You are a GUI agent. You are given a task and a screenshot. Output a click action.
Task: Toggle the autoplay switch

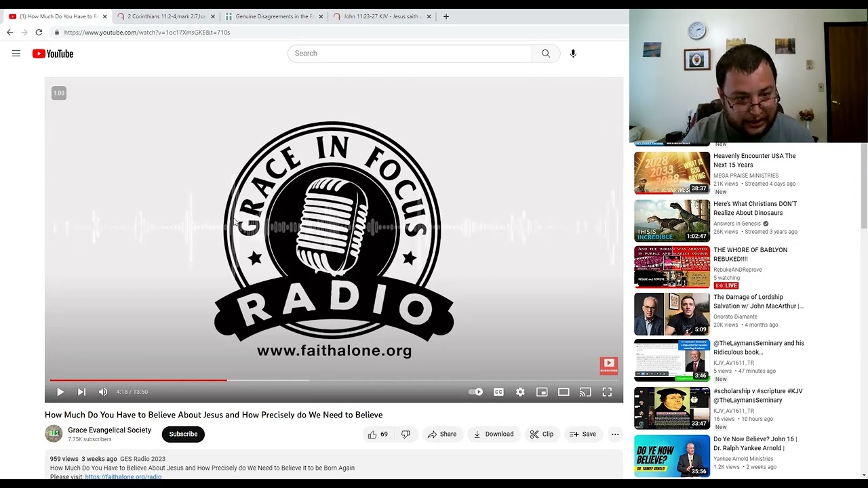tap(476, 392)
